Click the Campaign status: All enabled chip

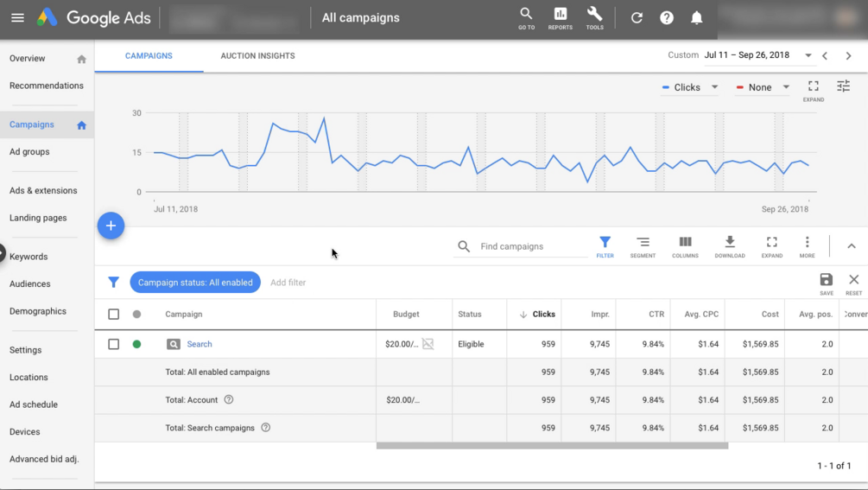click(195, 283)
